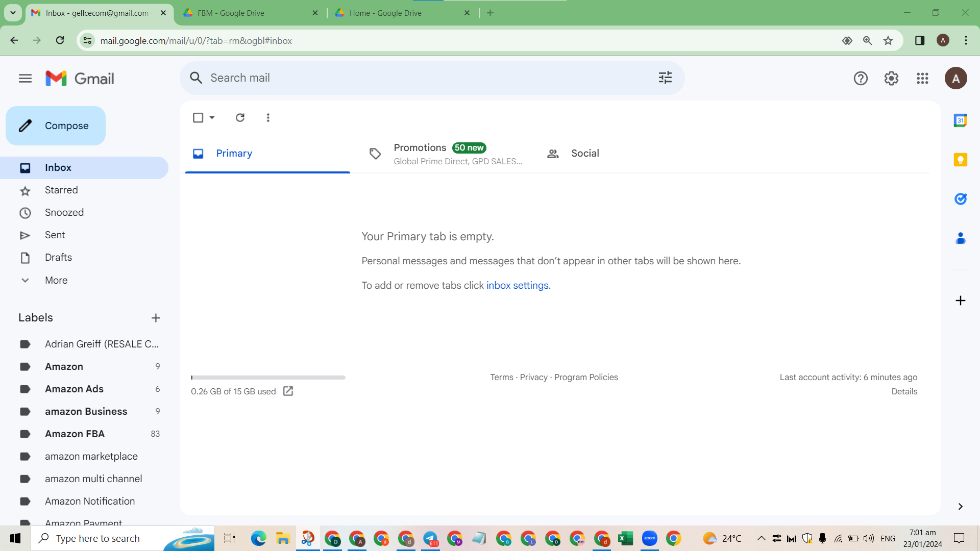Open File Explorer from the taskbar
The width and height of the screenshot is (980, 551).
point(283,538)
